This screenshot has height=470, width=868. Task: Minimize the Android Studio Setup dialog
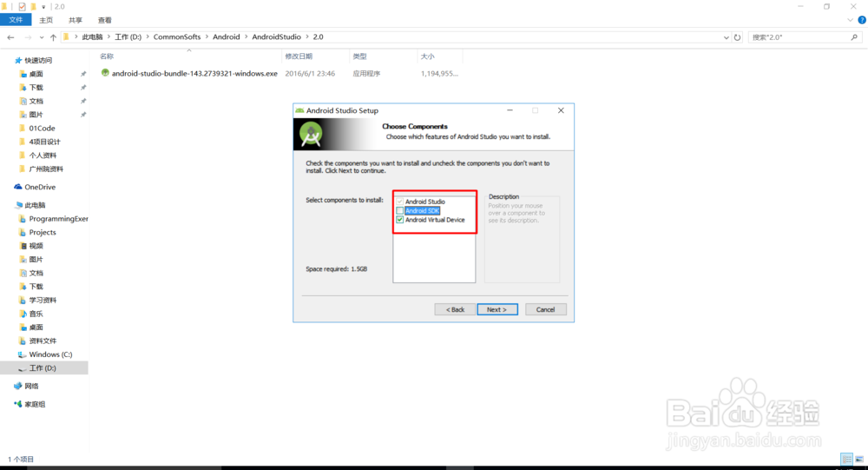510,110
